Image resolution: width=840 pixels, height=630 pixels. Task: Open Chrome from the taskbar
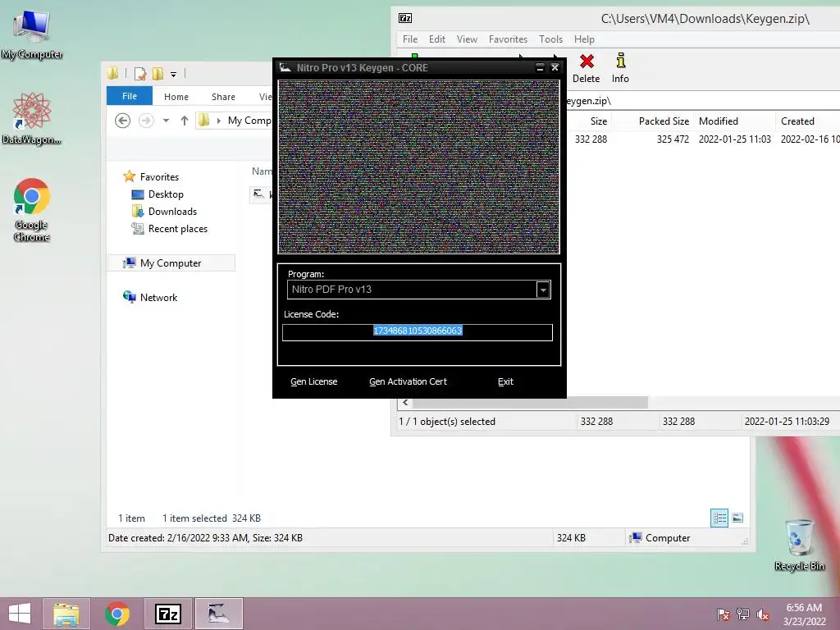click(116, 614)
